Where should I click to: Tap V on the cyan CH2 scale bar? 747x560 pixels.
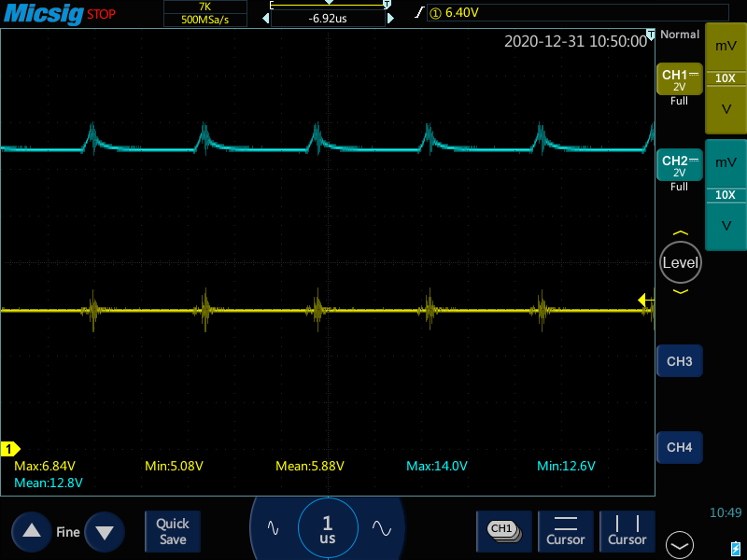[726, 225]
